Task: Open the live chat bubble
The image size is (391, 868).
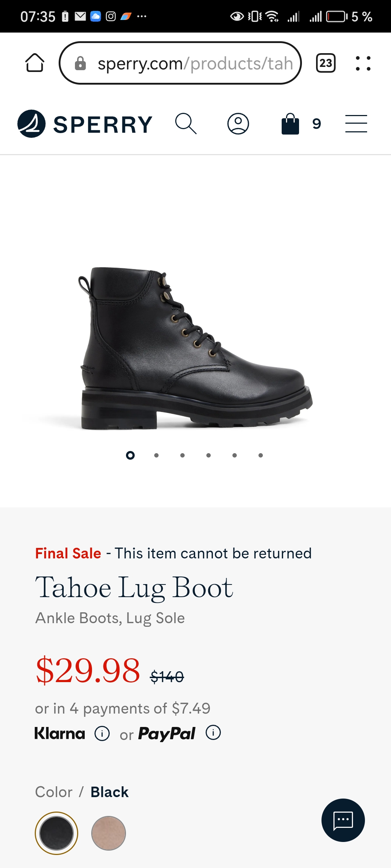Action: [x=343, y=820]
